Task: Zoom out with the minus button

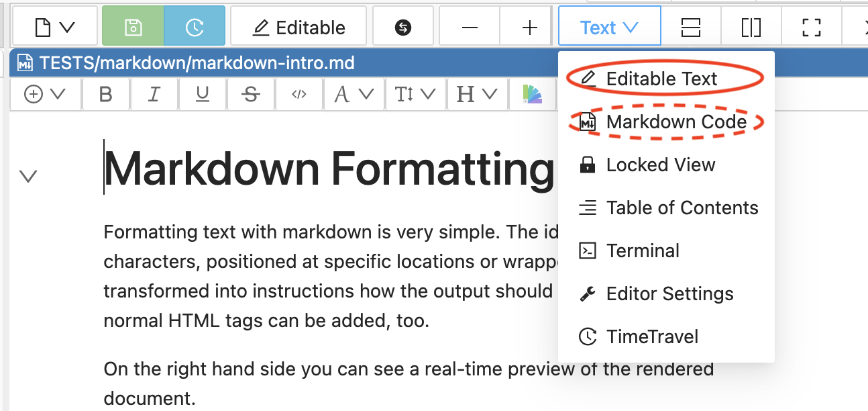Action: (470, 28)
